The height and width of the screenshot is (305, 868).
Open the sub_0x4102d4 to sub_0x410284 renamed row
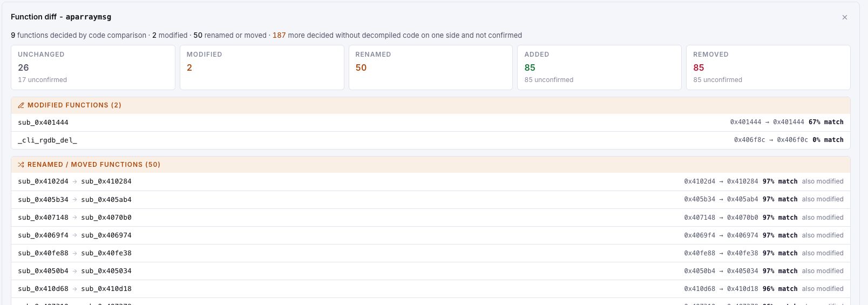[x=431, y=181]
